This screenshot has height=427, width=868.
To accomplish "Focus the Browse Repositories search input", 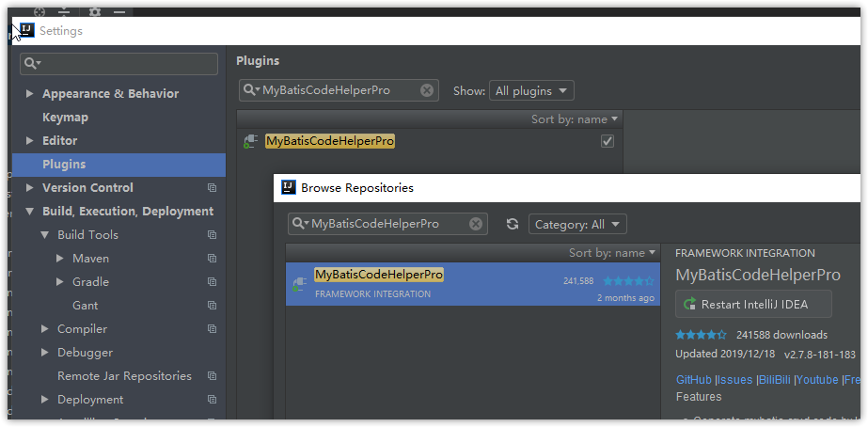I will click(387, 224).
